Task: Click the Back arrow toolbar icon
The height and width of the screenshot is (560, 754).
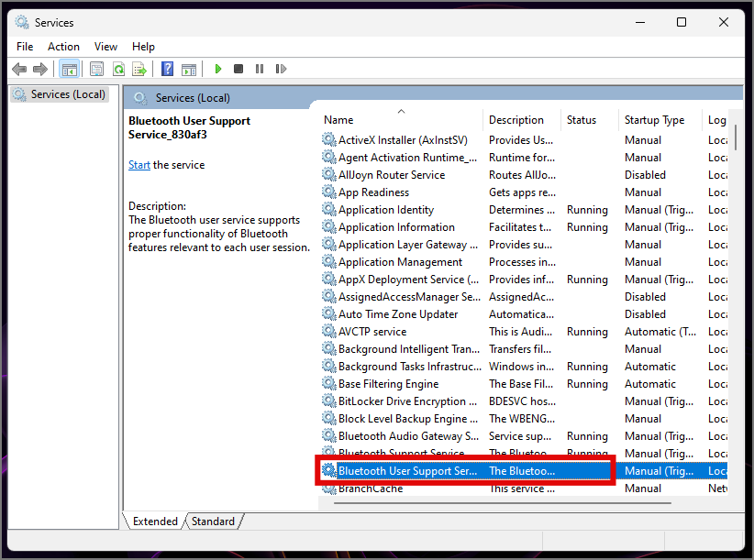Action: [19, 69]
